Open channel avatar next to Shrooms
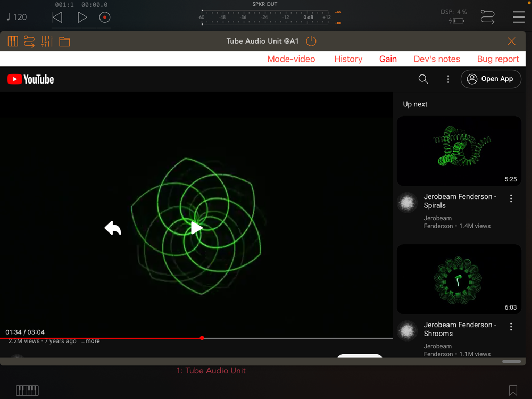 pos(407,331)
